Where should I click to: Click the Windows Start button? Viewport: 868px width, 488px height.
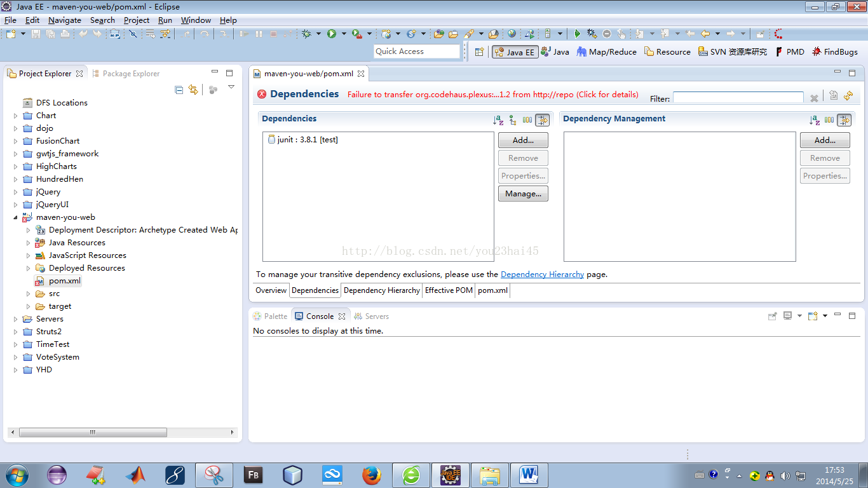tap(16, 475)
